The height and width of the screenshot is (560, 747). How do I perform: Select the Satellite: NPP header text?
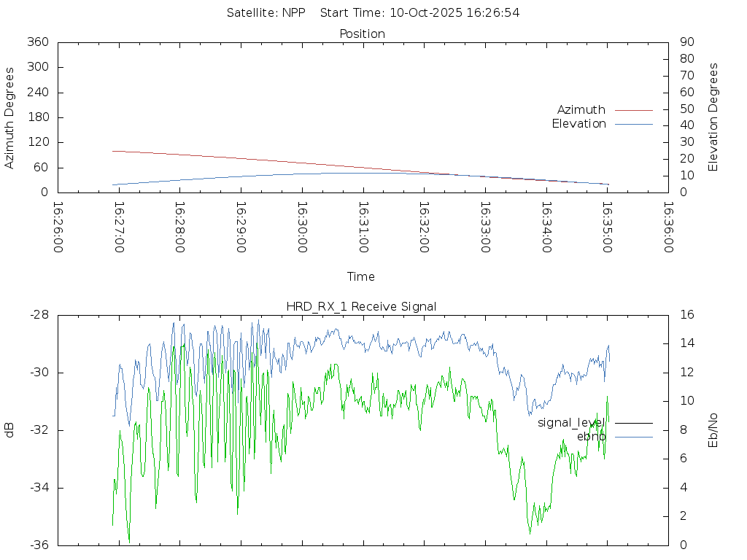point(266,12)
